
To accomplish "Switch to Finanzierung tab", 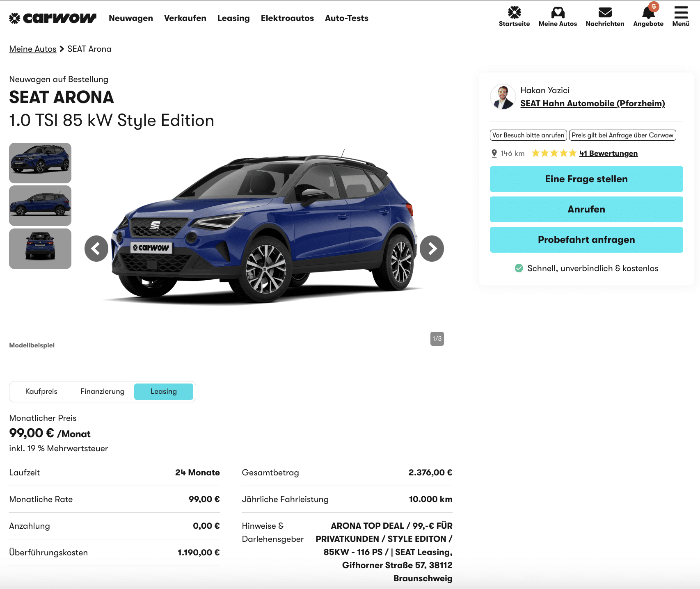I will [x=103, y=391].
